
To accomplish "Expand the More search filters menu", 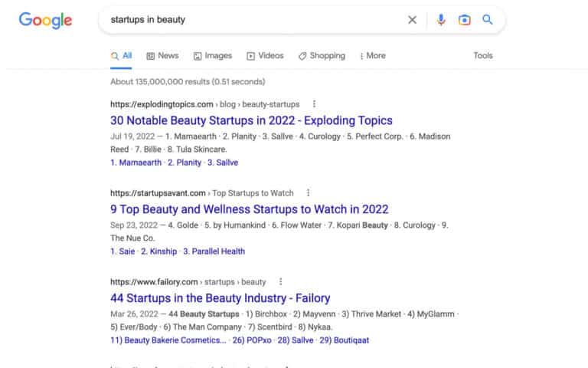I will pos(371,56).
